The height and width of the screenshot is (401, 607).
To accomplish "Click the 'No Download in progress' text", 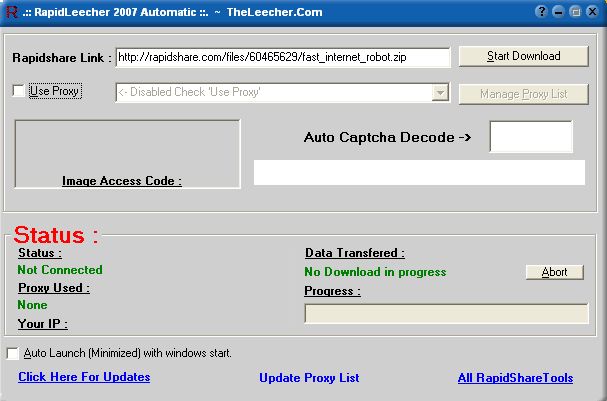I will coord(375,272).
